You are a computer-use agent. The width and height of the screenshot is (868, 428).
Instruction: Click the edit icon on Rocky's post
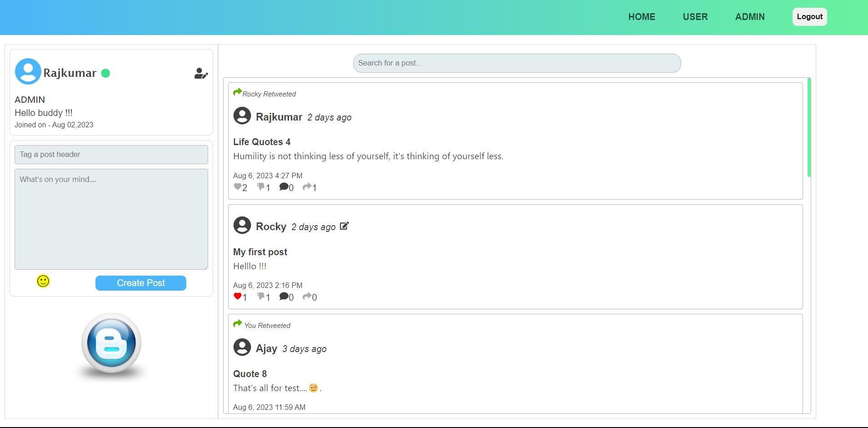pyautogui.click(x=344, y=226)
